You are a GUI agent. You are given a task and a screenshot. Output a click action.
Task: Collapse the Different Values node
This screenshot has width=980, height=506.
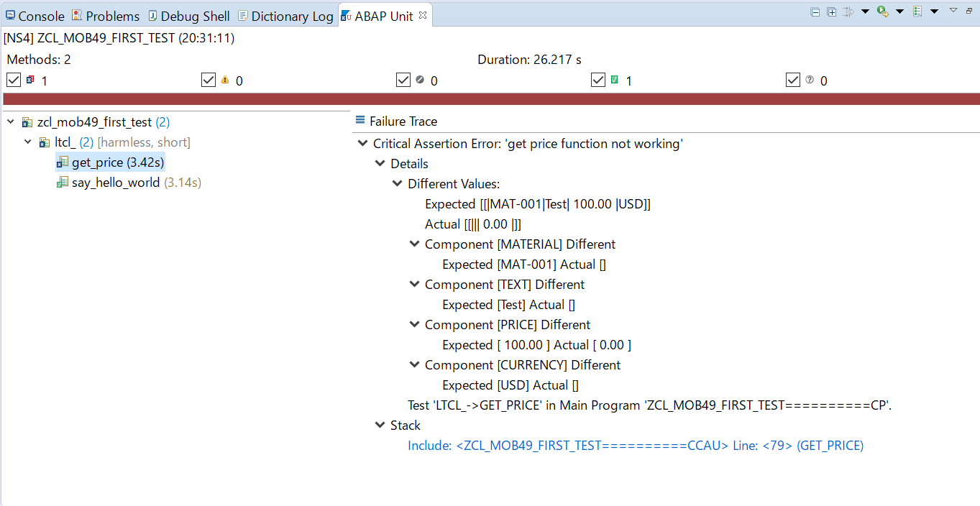coord(397,184)
